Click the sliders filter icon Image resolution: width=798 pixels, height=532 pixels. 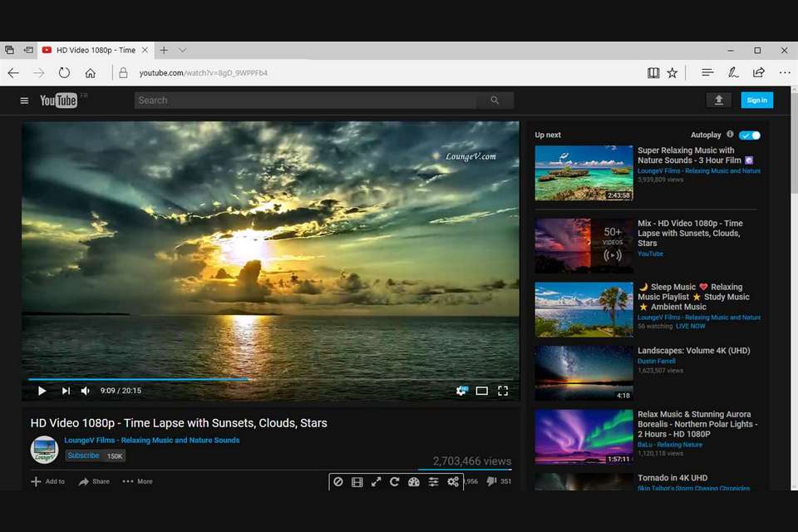tap(433, 481)
